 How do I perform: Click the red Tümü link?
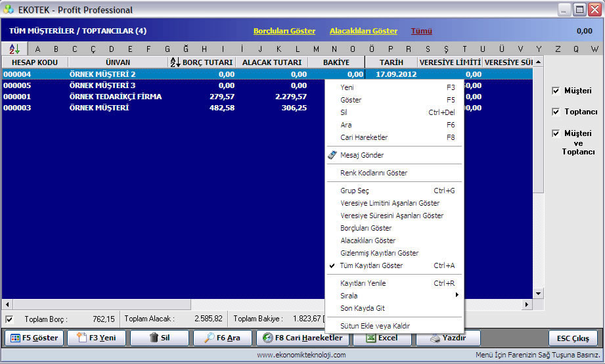pos(421,31)
